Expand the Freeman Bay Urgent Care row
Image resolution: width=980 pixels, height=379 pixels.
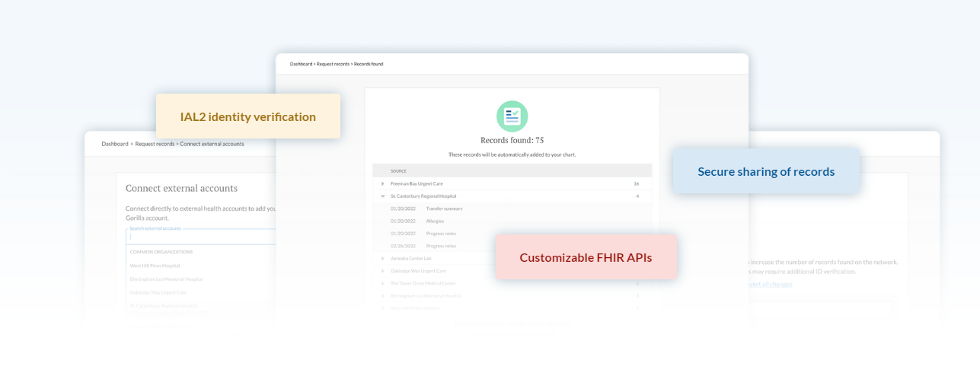pyautogui.click(x=383, y=183)
